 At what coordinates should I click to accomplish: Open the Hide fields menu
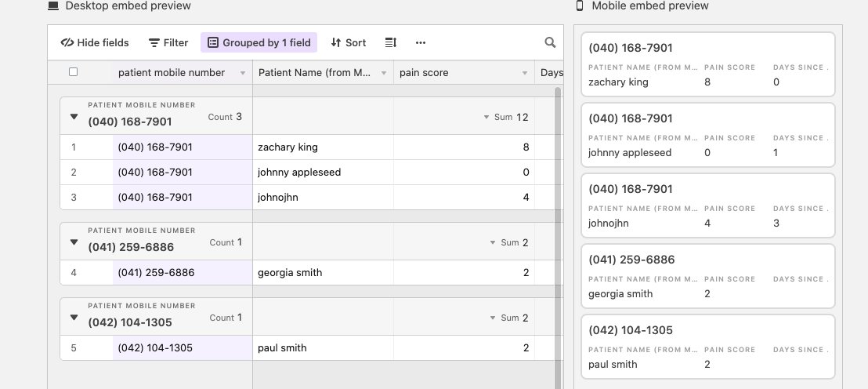[x=95, y=42]
